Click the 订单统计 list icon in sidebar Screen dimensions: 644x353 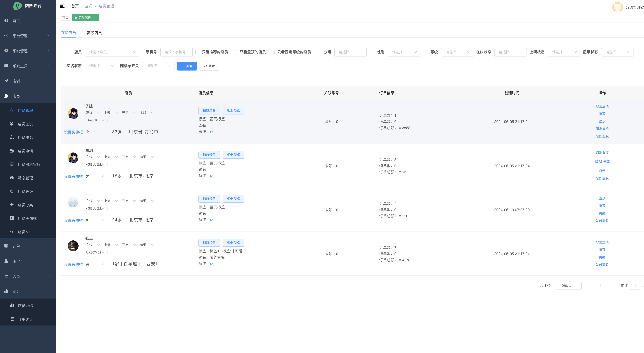point(11,319)
